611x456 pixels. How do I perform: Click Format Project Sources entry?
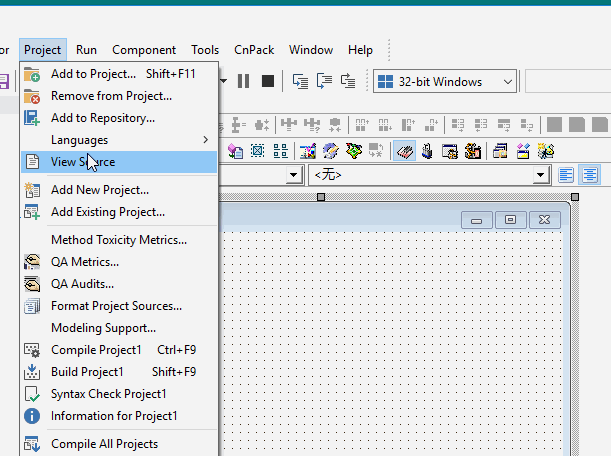(116, 306)
